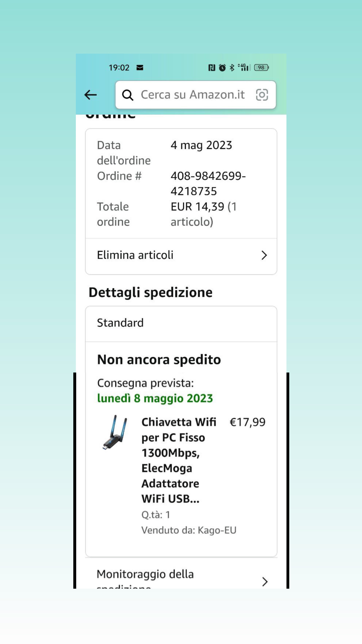Expand Elimina articoli chevron
This screenshot has width=362, height=644.
[264, 255]
